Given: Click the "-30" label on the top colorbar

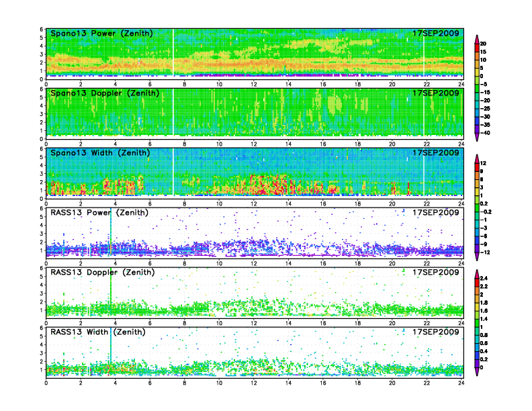Looking at the screenshot, I should (x=485, y=117).
